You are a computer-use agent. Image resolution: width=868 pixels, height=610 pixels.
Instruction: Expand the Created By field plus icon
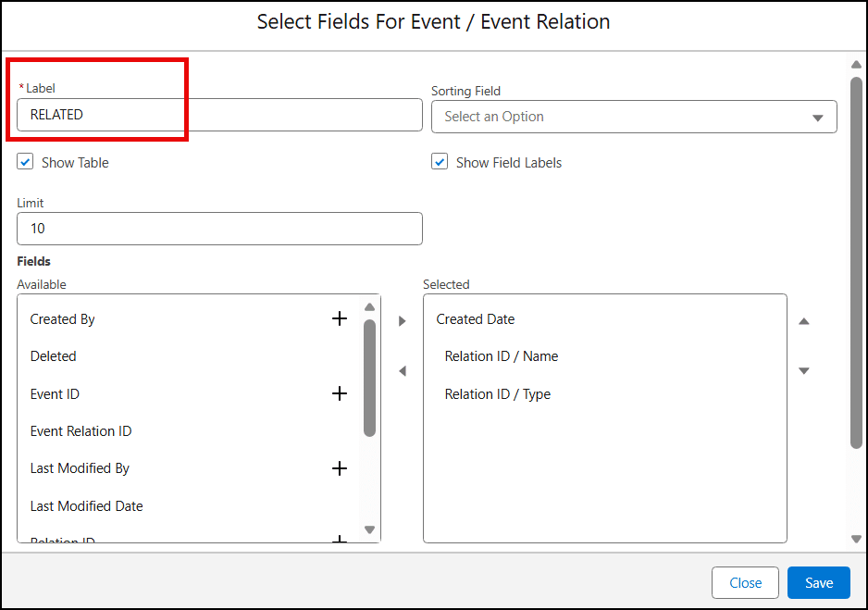point(340,318)
